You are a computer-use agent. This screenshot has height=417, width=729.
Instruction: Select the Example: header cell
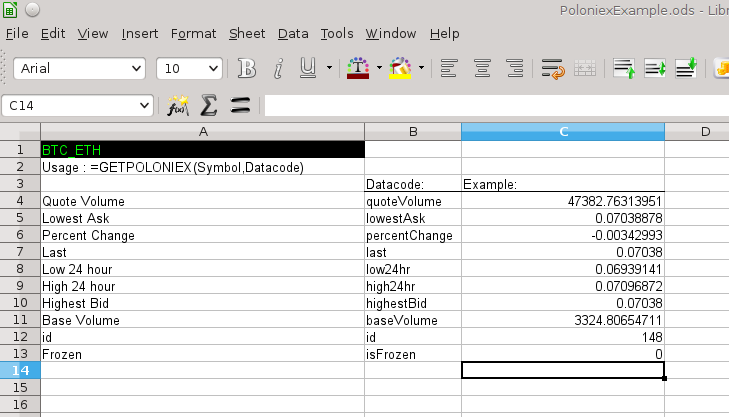[563, 184]
